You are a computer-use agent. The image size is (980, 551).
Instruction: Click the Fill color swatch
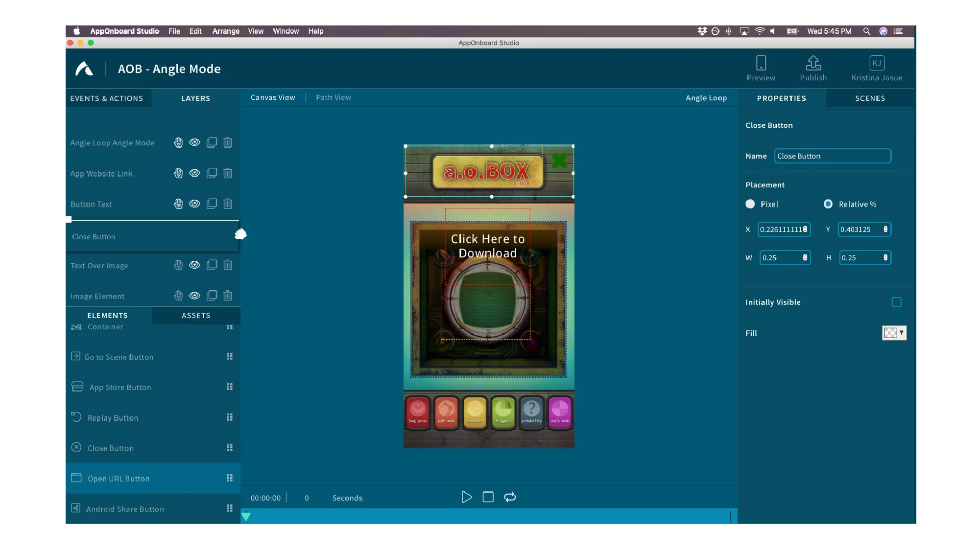[x=891, y=333]
